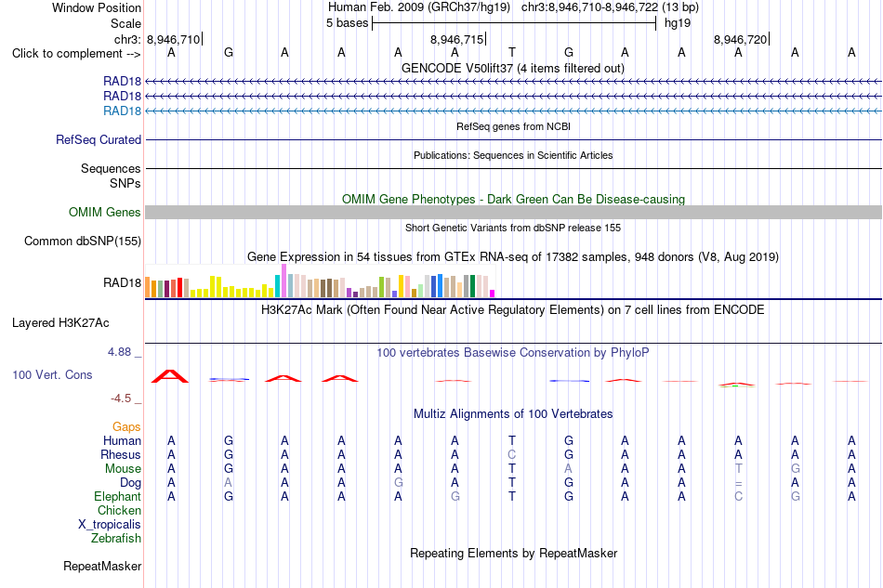Click the 100 Vert. Cons track label
This screenshot has height=588, width=883.
click(x=52, y=374)
